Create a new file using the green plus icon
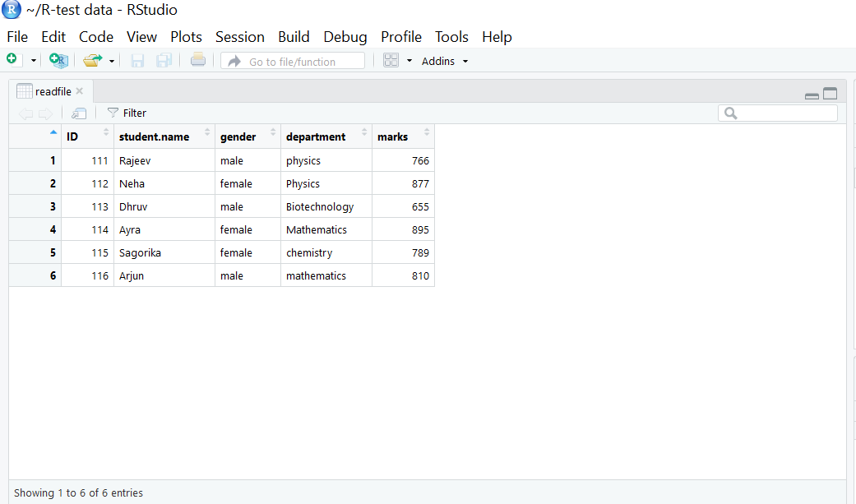Viewport: 856px width, 504px height. click(12, 59)
